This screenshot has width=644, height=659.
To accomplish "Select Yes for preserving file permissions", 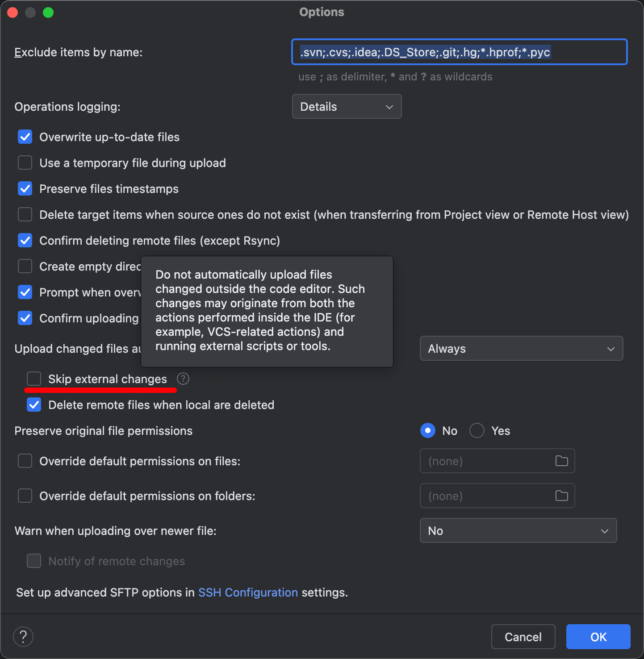I will [477, 431].
